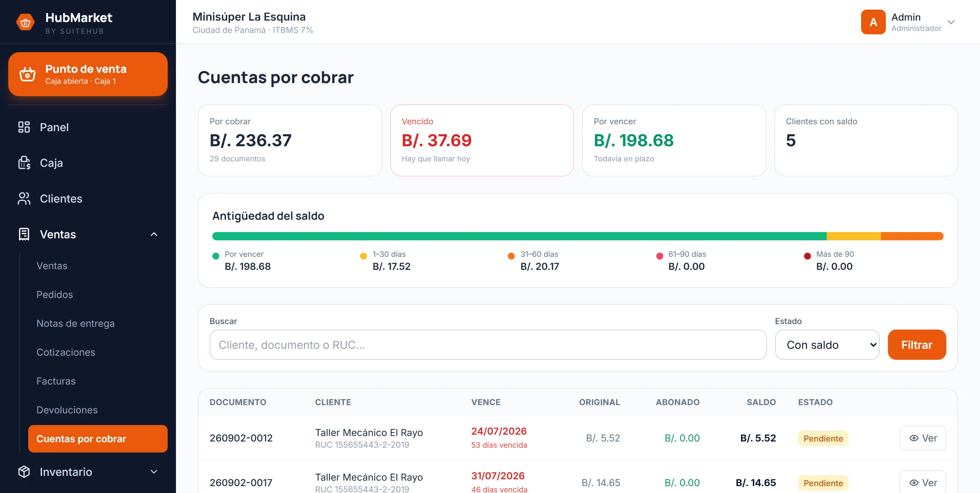Open the Admin user menu chevron
980x493 pixels.
[x=951, y=22]
